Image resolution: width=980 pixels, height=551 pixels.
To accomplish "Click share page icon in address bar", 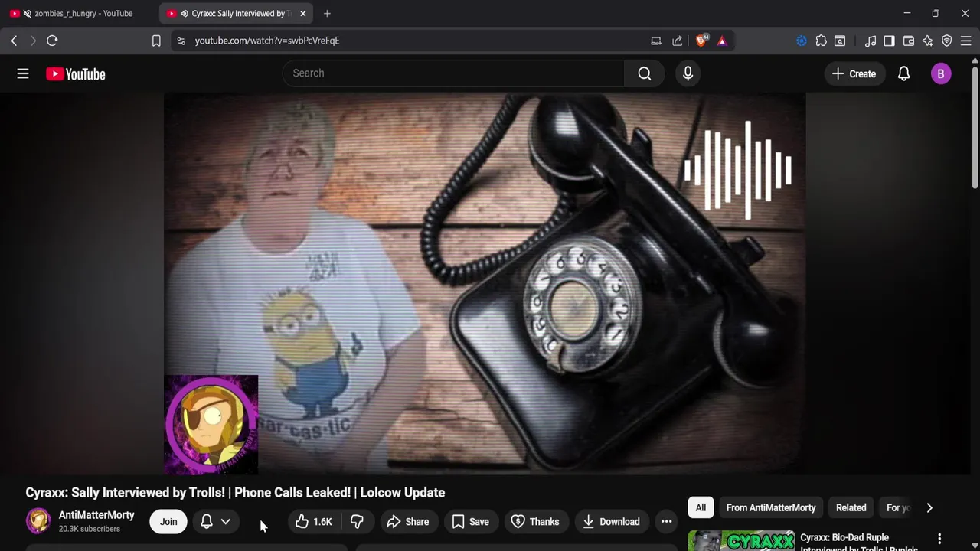I will pyautogui.click(x=677, y=41).
